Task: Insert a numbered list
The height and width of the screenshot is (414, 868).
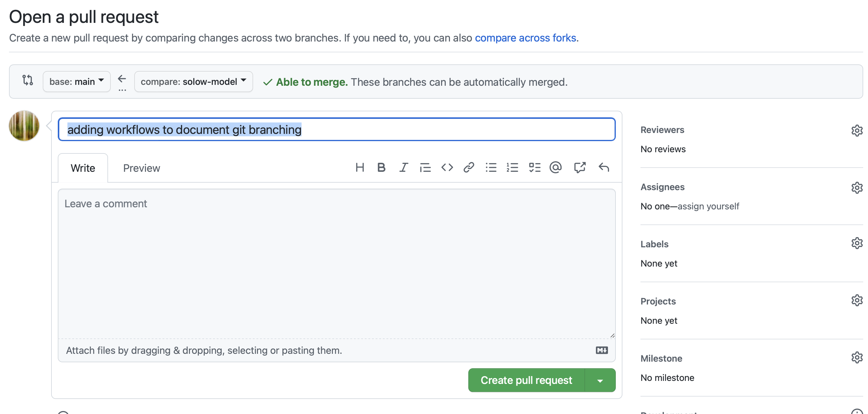Action: tap(512, 167)
